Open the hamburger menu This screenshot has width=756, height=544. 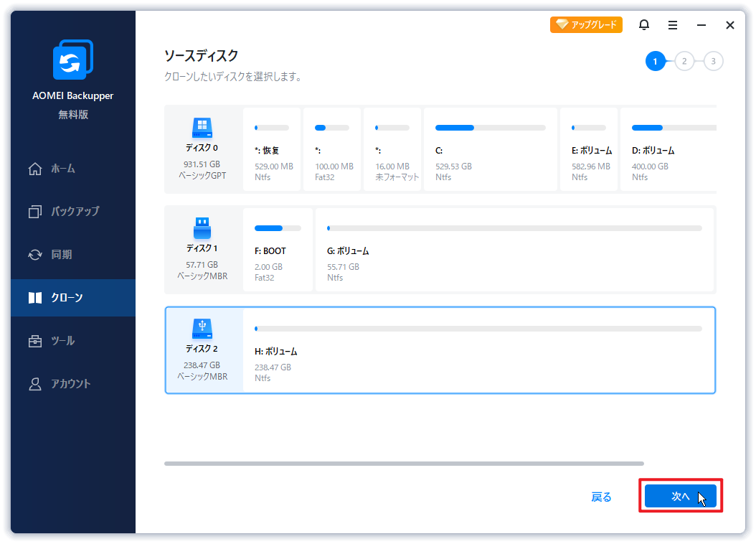(672, 24)
